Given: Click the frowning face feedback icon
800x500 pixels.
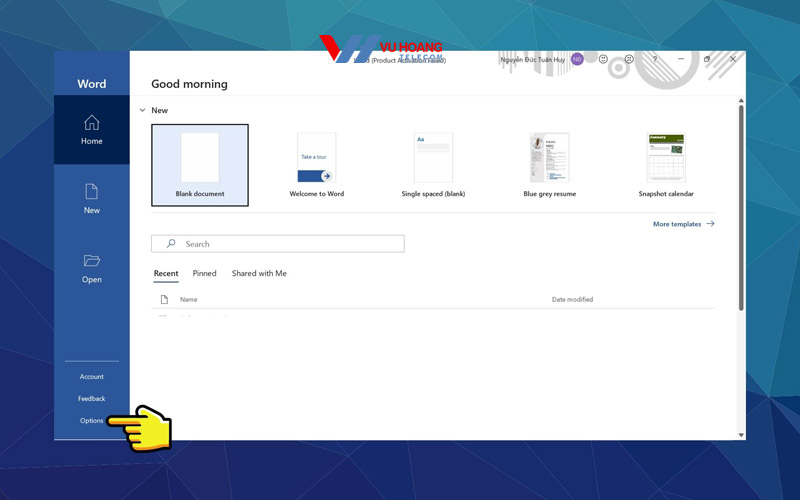Looking at the screenshot, I should coord(629,60).
